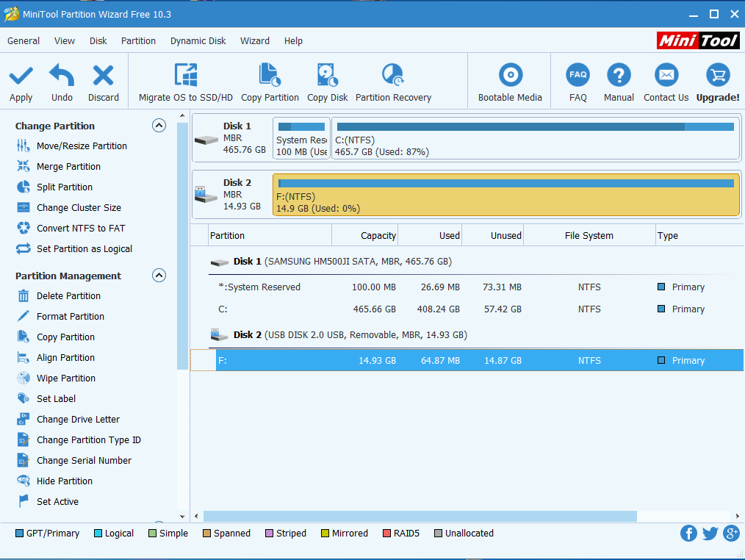Select Change Drive Letter
745x560 pixels.
coord(68,420)
